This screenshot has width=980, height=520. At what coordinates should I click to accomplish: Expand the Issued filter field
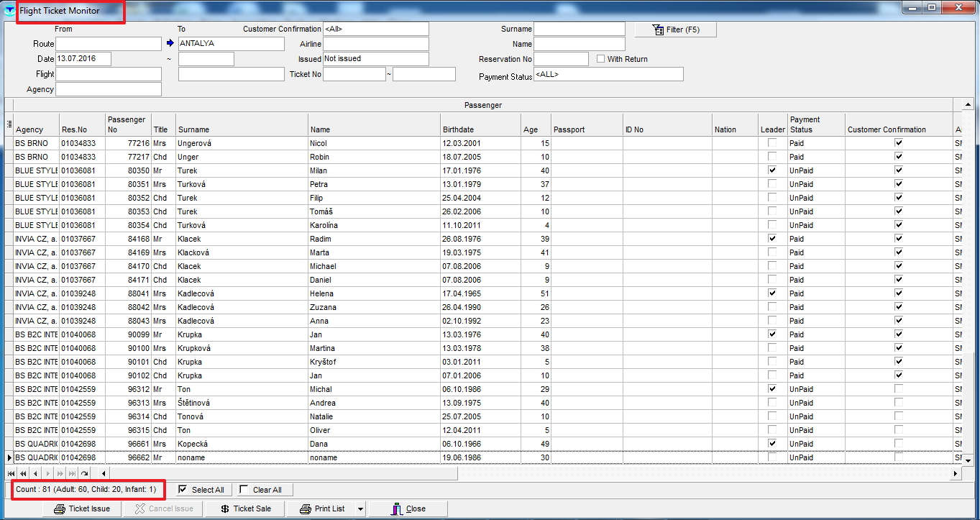(x=375, y=59)
